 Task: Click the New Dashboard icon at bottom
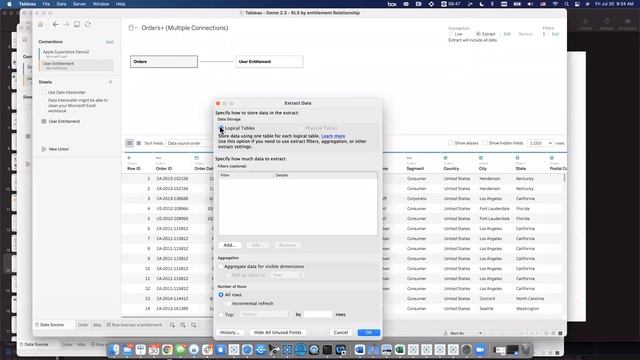182,325
